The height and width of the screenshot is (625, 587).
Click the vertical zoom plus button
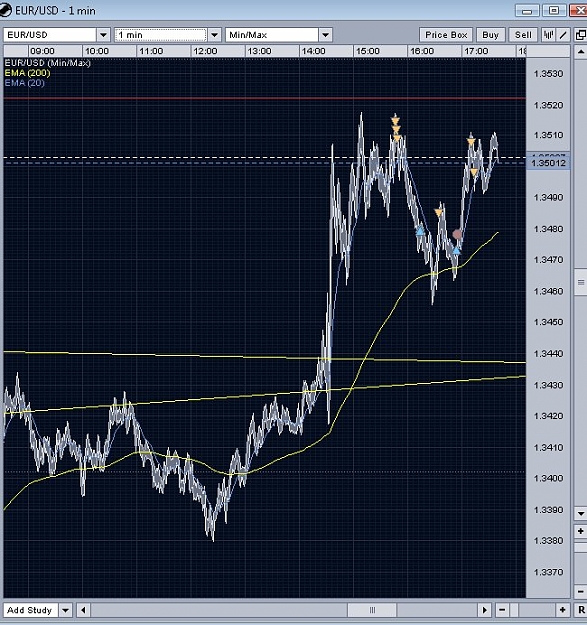(x=580, y=531)
